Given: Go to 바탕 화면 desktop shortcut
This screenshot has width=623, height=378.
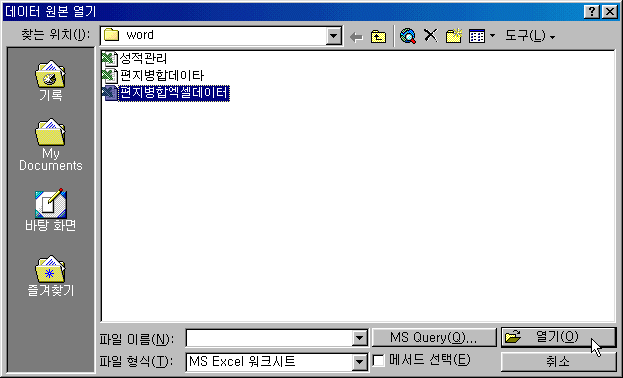Looking at the screenshot, I should [50, 210].
